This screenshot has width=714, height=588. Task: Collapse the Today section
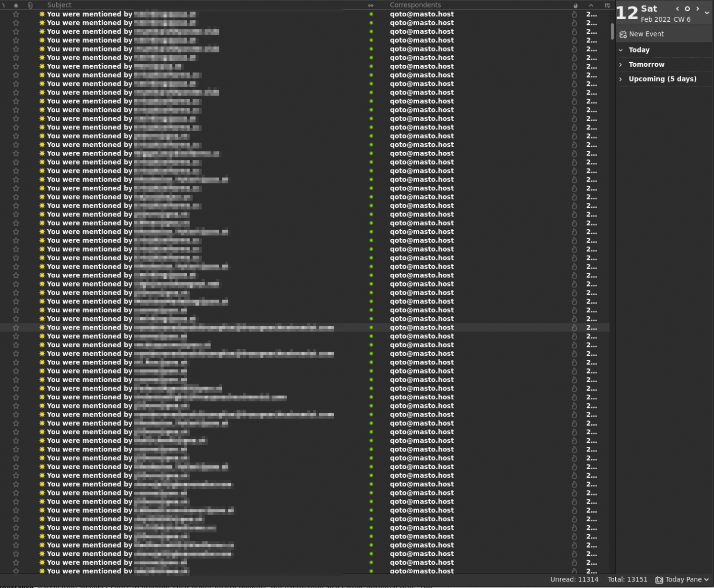621,50
